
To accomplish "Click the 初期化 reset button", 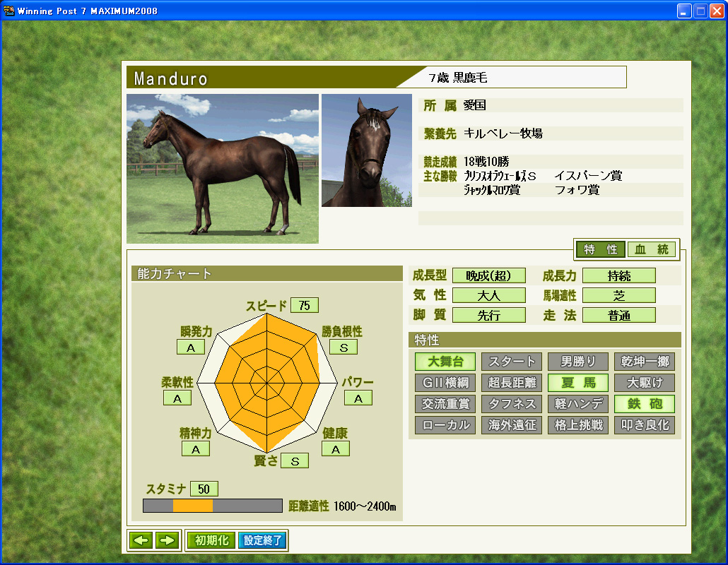I will pyautogui.click(x=211, y=540).
